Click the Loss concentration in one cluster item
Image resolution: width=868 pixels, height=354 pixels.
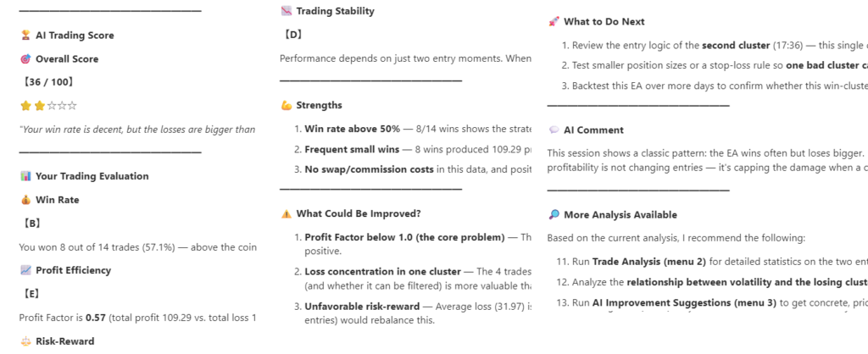coord(382,272)
